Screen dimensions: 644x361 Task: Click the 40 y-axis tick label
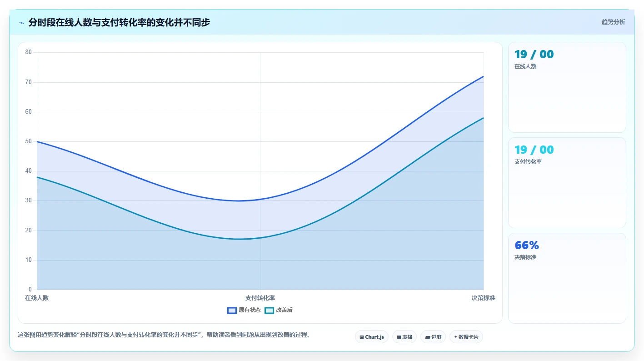point(28,171)
